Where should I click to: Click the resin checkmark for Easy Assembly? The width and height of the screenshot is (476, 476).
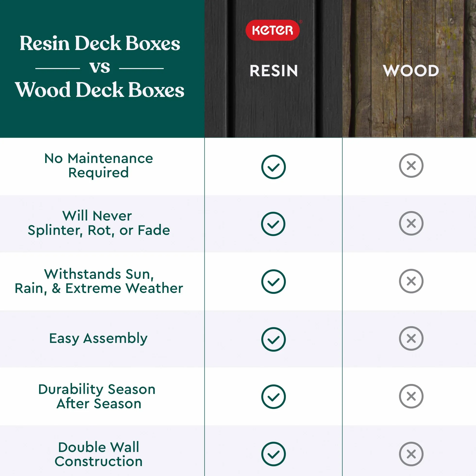(x=273, y=339)
